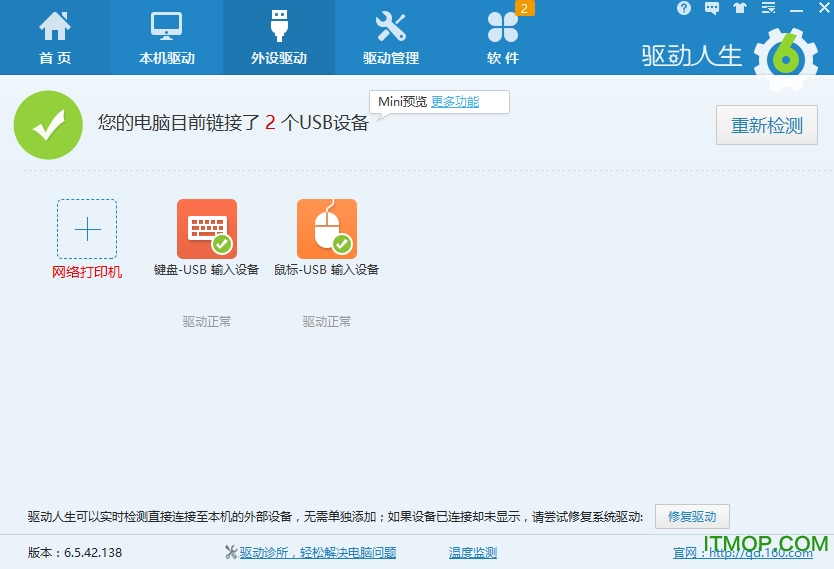Click the USB device count heading
834x569 pixels.
pos(233,123)
